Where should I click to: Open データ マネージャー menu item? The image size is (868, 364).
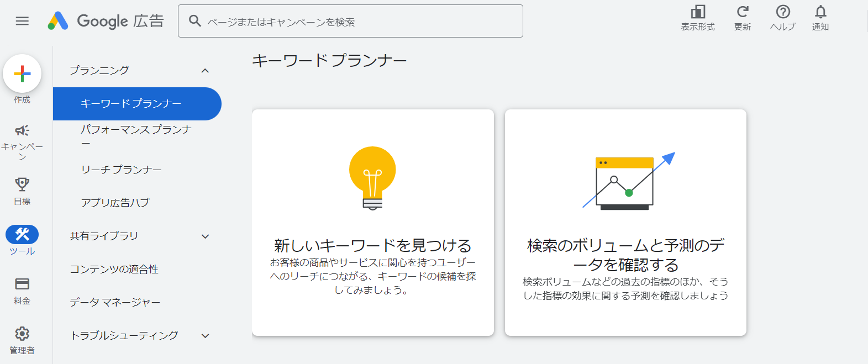tap(137, 302)
